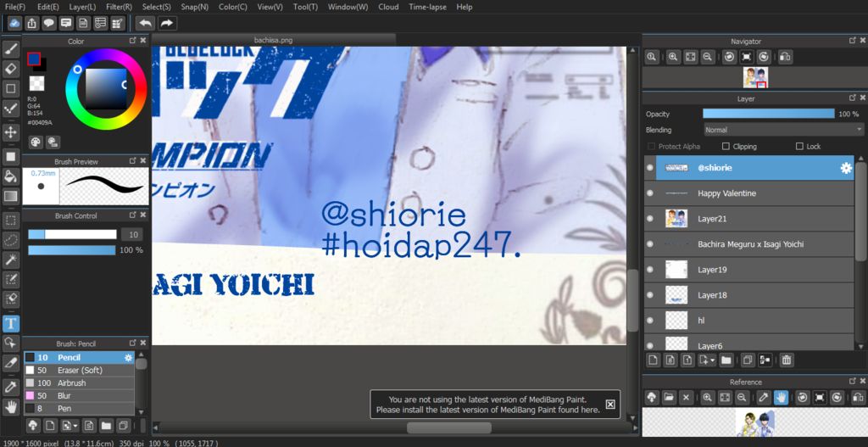Viewport: 868px width, 447px height.
Task: Select the Airbrush brush
Action: pos(79,383)
